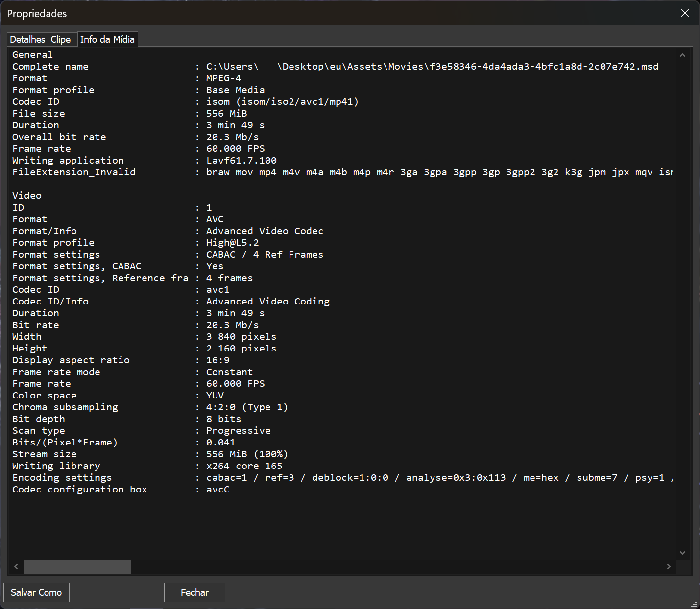
Task: Select the Info da Mídia tab
Action: [107, 39]
